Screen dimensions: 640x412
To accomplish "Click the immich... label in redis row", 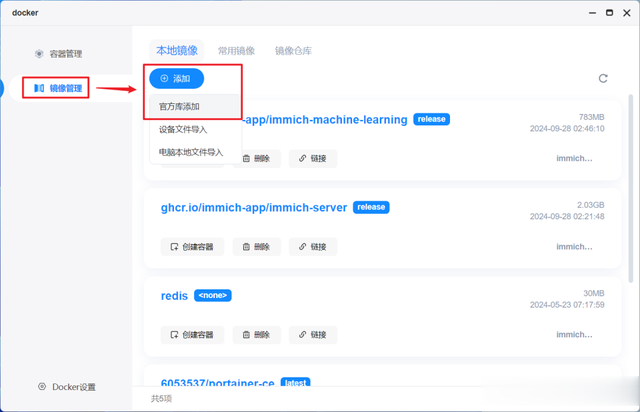I will click(x=574, y=335).
